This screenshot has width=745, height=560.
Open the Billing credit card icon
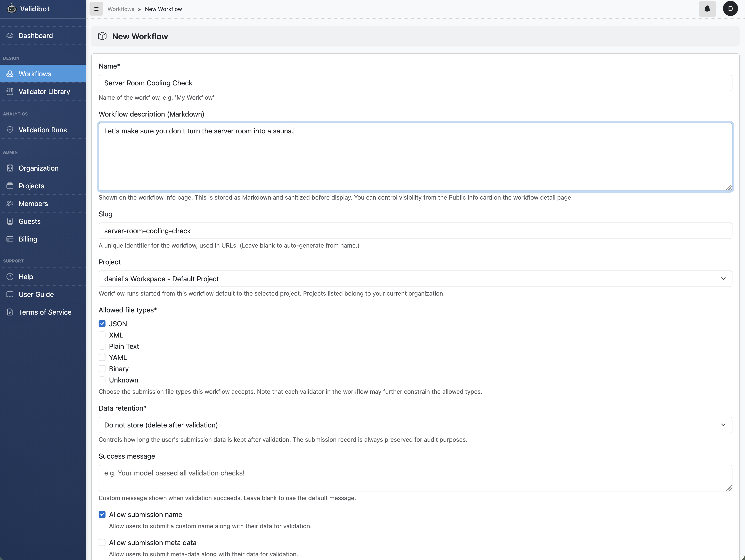(x=10, y=239)
